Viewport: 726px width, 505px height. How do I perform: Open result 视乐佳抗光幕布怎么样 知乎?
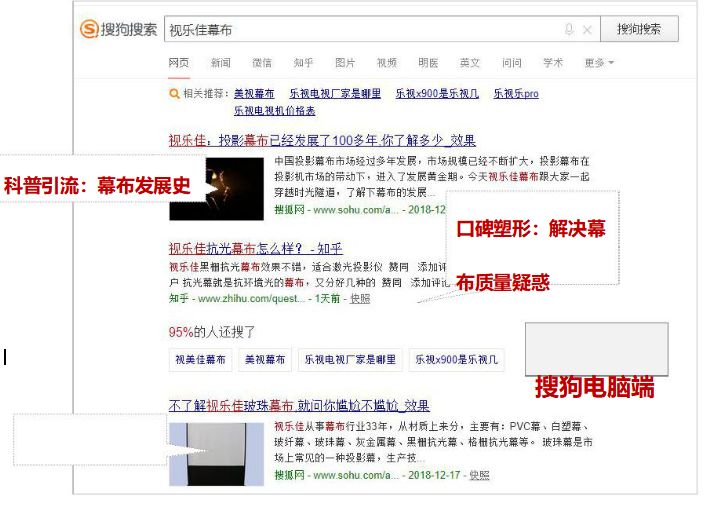[256, 249]
